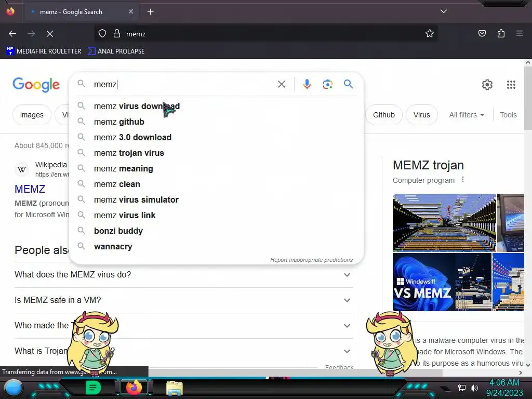This screenshot has width=532, height=399.
Task: Open the MEMZ Wikipedia result title
Action: tap(30, 189)
